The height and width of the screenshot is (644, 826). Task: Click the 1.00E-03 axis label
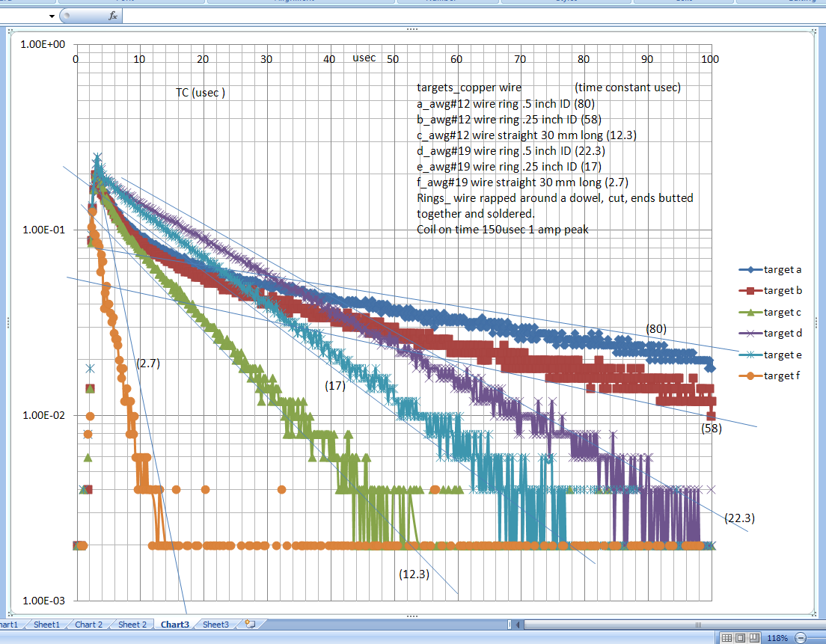pos(43,601)
